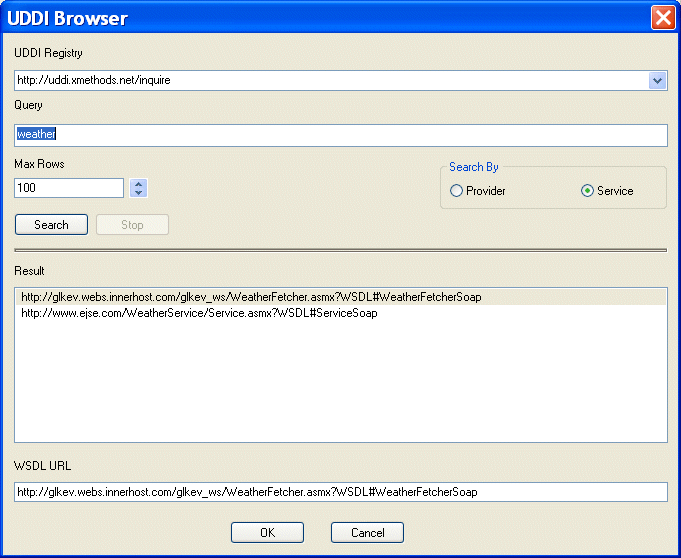This screenshot has height=558, width=681.
Task: Click the Search By group label
Action: tap(474, 167)
